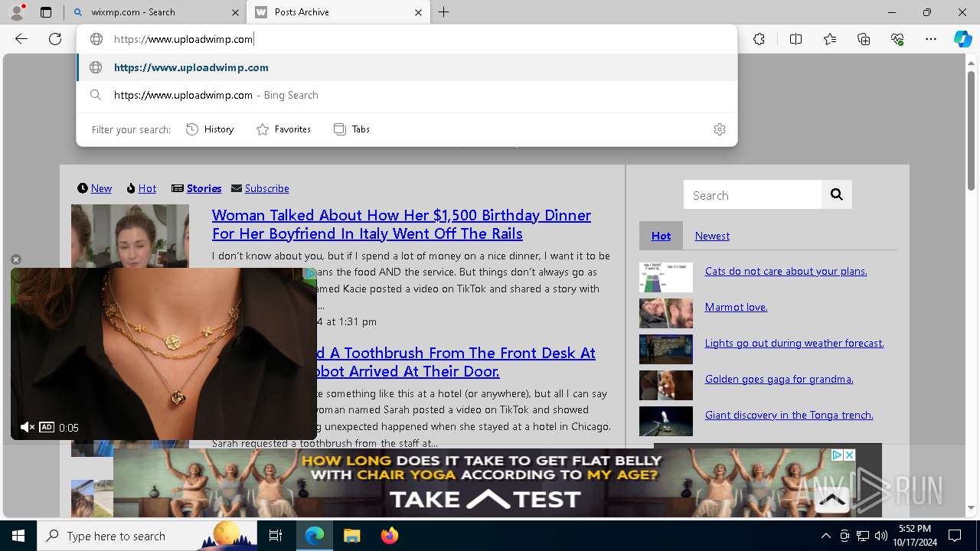Switch to the Hot sidebar tab
The width and height of the screenshot is (980, 551).
pos(661,236)
